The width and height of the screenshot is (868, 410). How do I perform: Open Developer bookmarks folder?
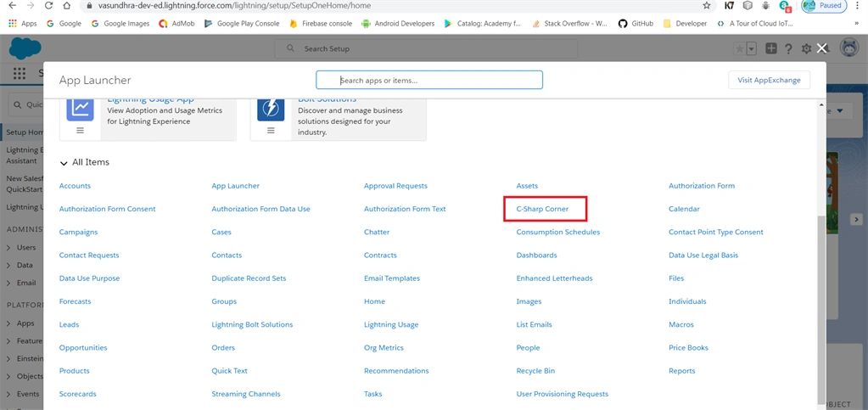point(685,24)
